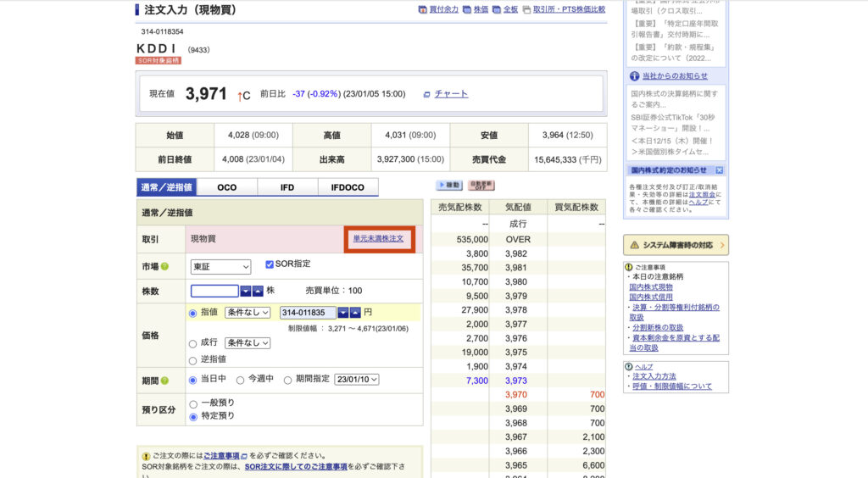Open the period date dropdown 23/01/10

coord(357,380)
